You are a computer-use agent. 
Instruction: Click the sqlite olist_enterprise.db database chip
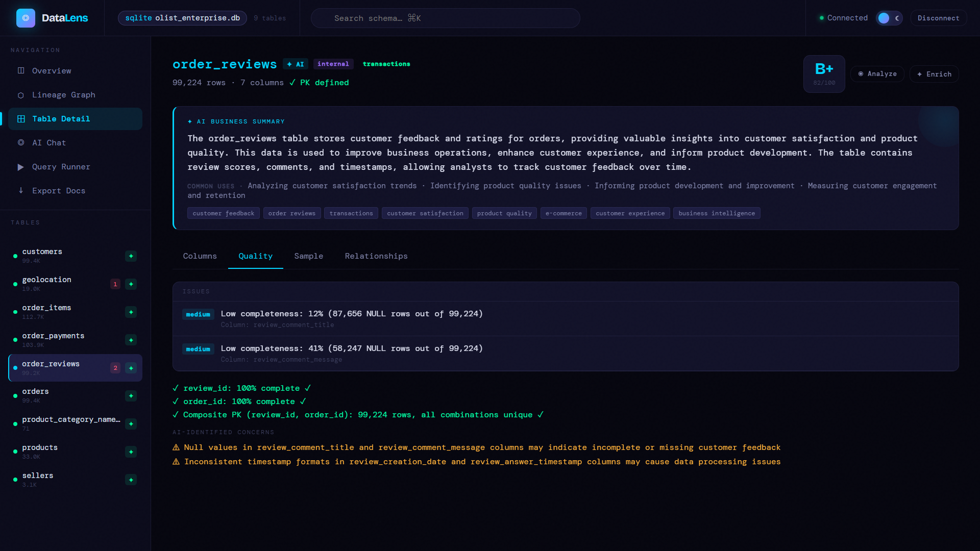182,18
